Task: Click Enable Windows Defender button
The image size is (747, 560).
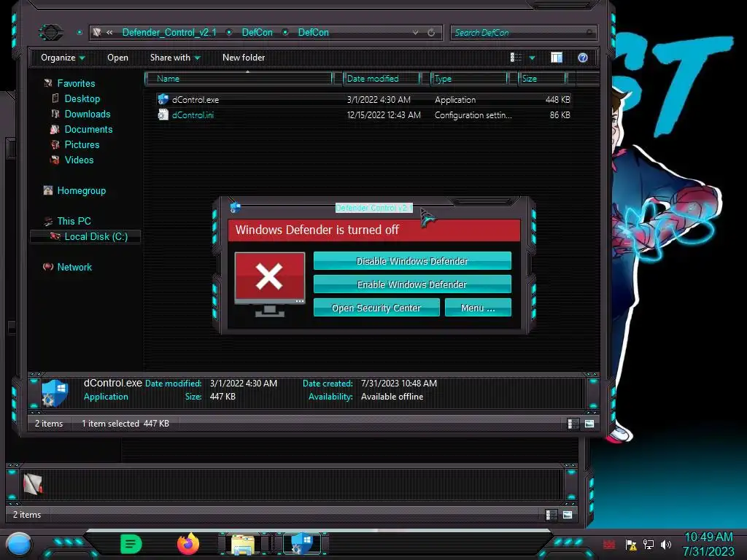Action: coord(412,284)
